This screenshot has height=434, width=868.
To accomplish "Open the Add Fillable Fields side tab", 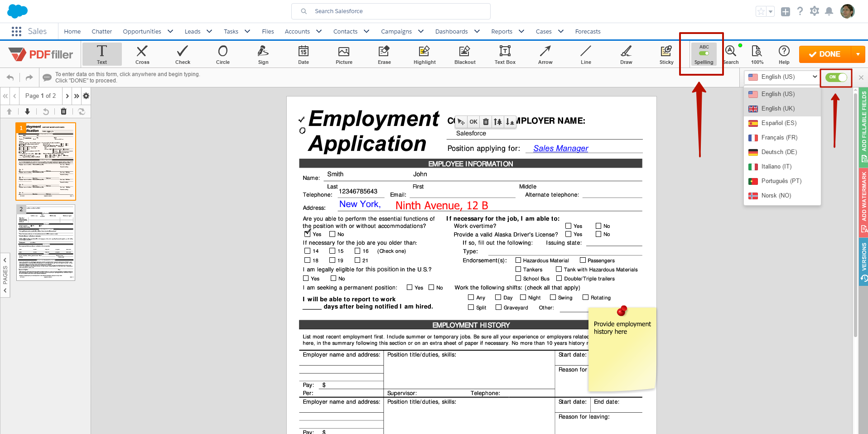I will point(863,127).
